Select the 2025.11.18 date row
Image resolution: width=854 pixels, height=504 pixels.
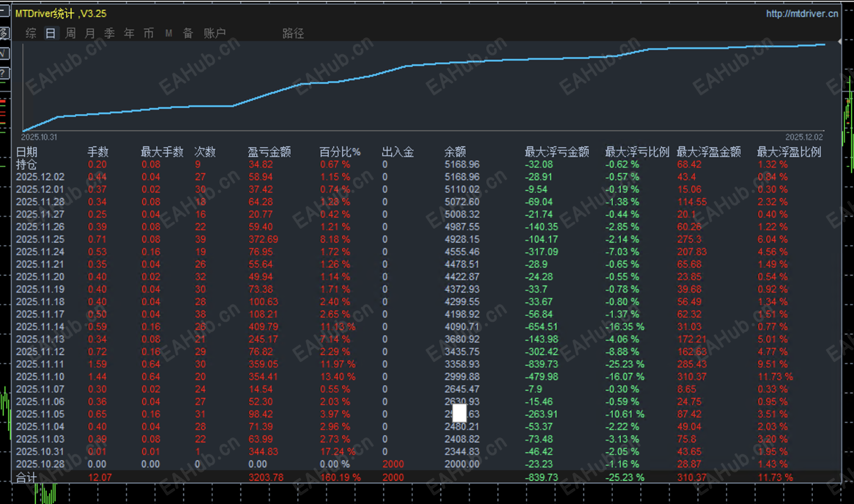[40, 302]
